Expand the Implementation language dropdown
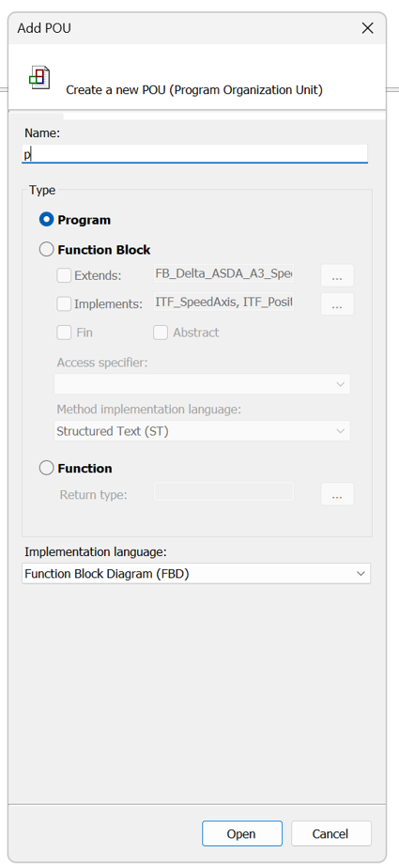 [196, 574]
